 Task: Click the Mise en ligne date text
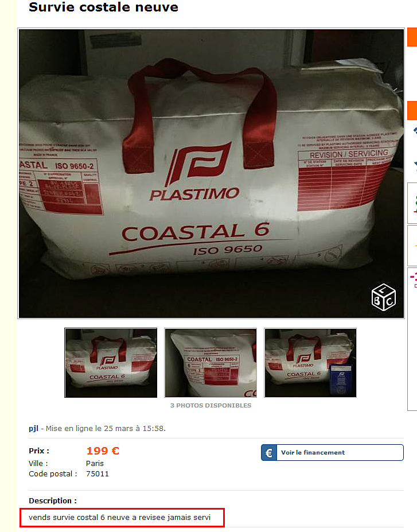[x=106, y=429]
